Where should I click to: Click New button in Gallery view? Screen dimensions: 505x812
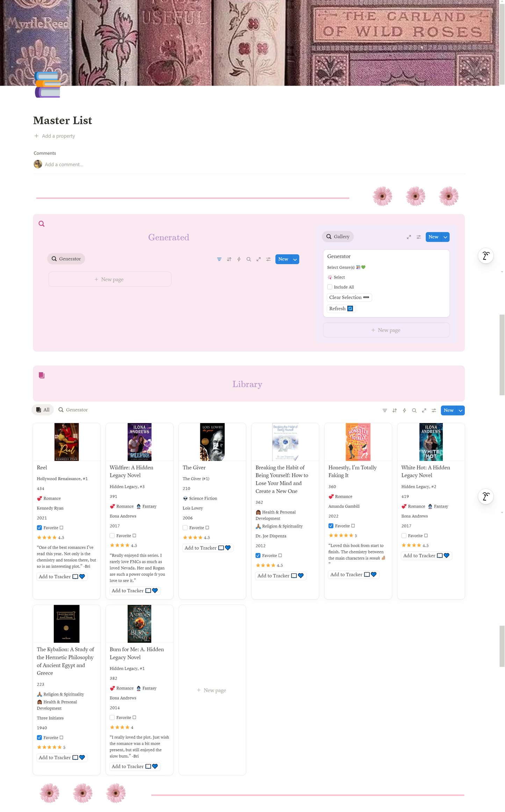pyautogui.click(x=433, y=237)
